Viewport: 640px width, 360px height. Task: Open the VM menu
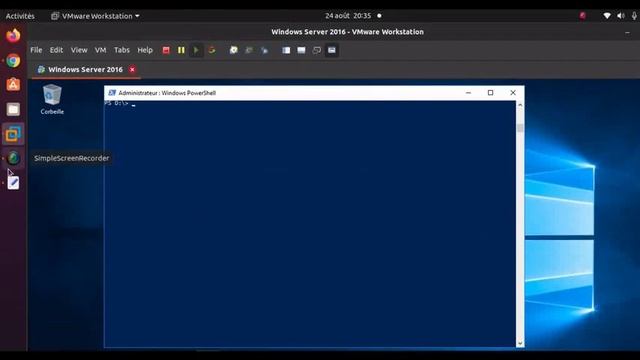pyautogui.click(x=100, y=50)
